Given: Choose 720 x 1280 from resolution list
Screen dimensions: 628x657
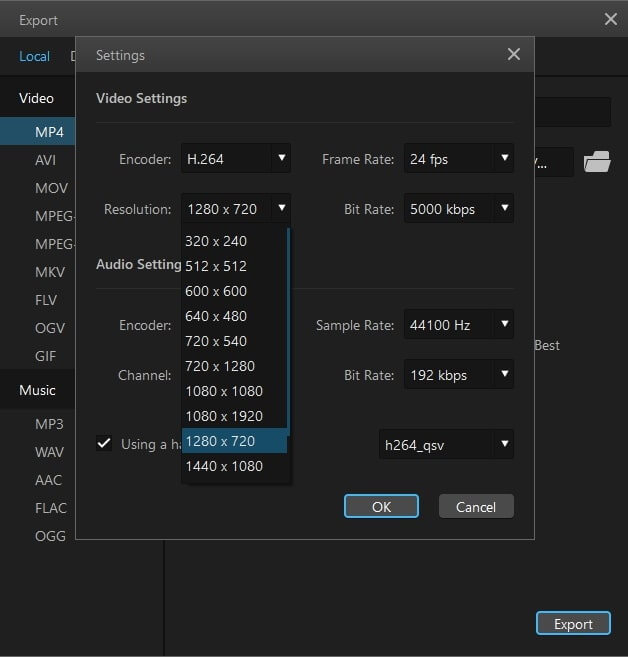Looking at the screenshot, I should (x=235, y=366).
